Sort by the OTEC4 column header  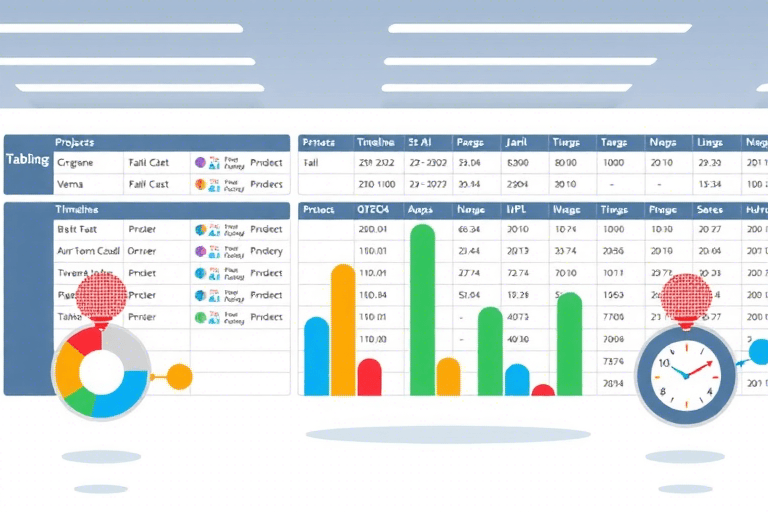coord(375,210)
